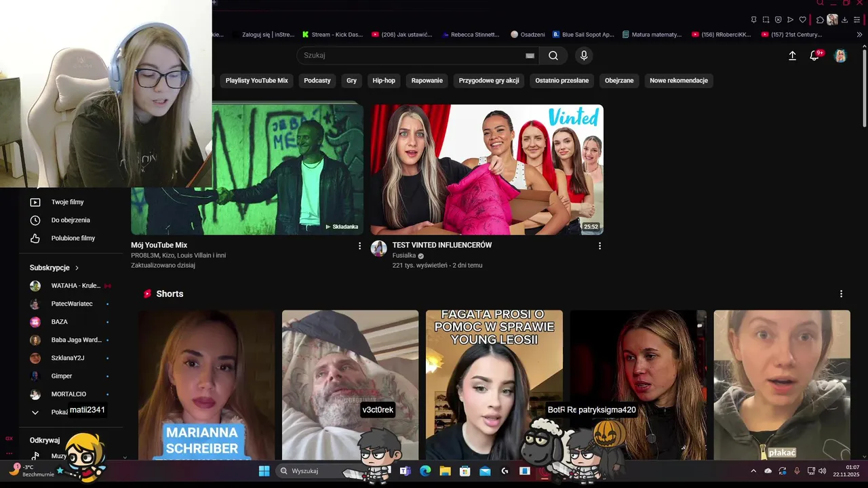Click the browser heart bookmark icon
868x488 pixels.
[x=803, y=20]
